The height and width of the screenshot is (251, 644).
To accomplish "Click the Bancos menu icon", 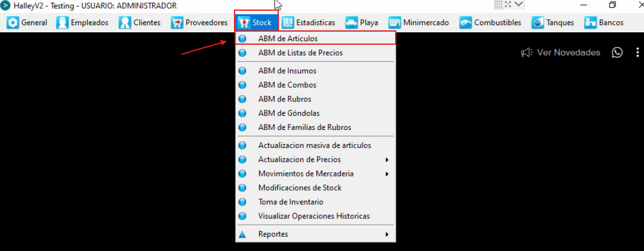I will 591,23.
